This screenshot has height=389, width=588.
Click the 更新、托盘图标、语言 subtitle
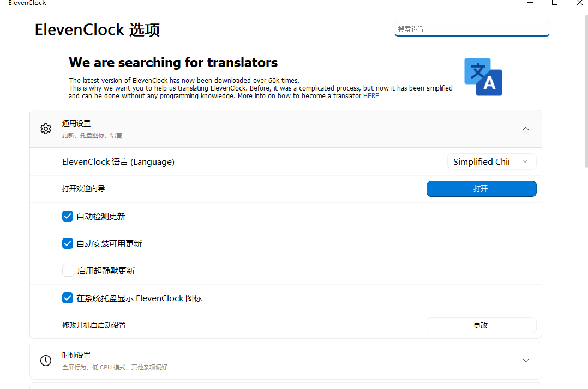pos(92,135)
